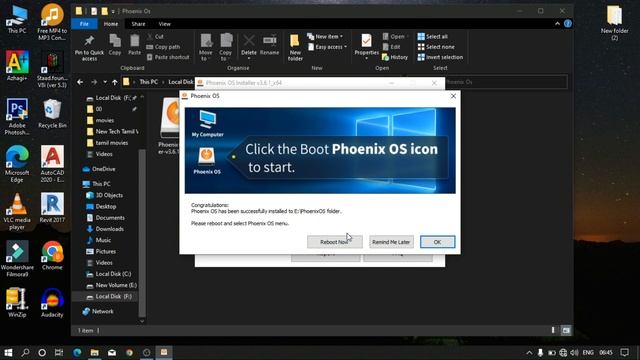
Task: Switch to the View ribbon tab
Action: tap(164, 24)
